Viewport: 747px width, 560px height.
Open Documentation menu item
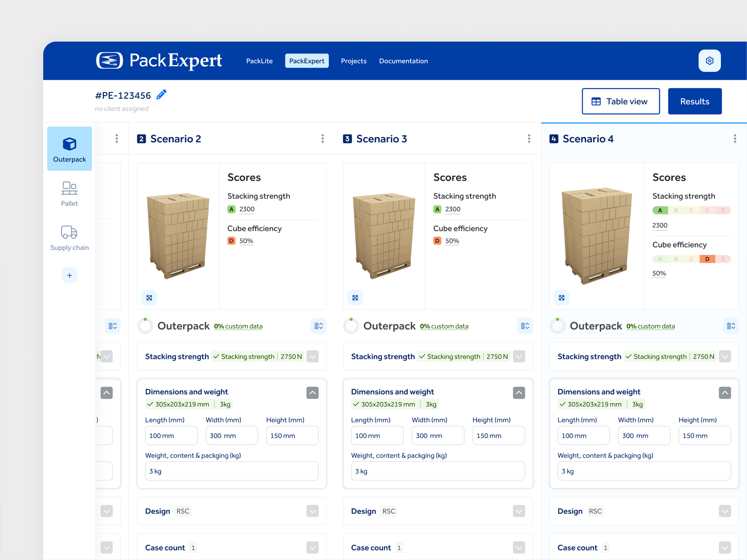tap(403, 61)
